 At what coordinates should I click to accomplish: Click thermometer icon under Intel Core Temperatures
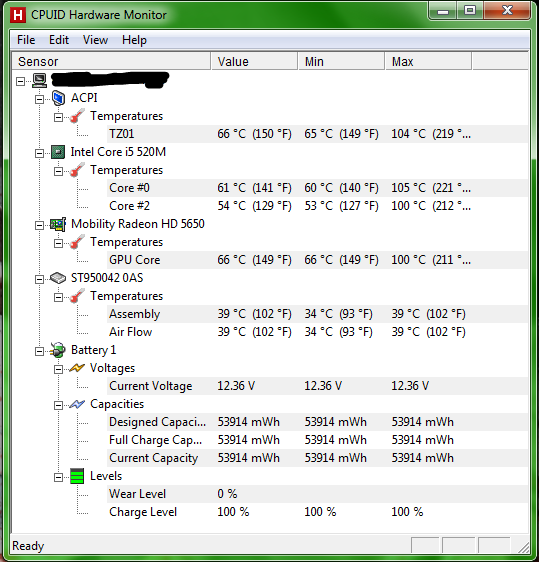(77, 170)
